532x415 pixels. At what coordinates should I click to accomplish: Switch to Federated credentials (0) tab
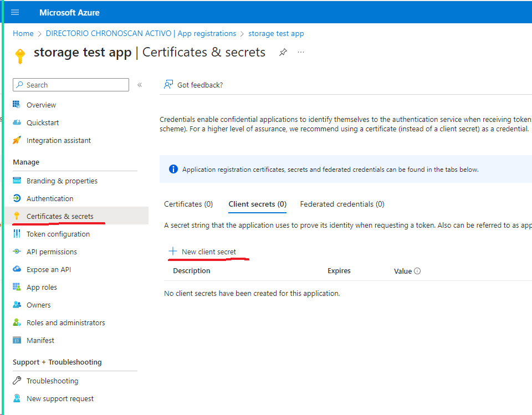342,204
